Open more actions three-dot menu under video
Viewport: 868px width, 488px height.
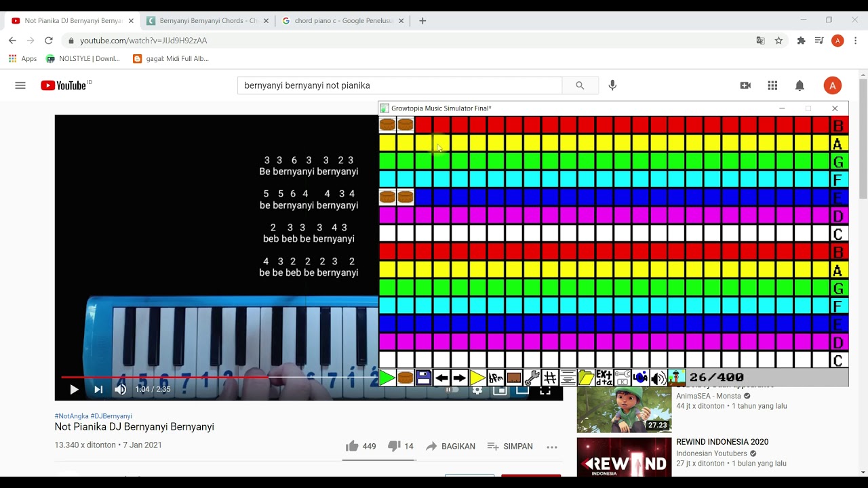point(552,447)
